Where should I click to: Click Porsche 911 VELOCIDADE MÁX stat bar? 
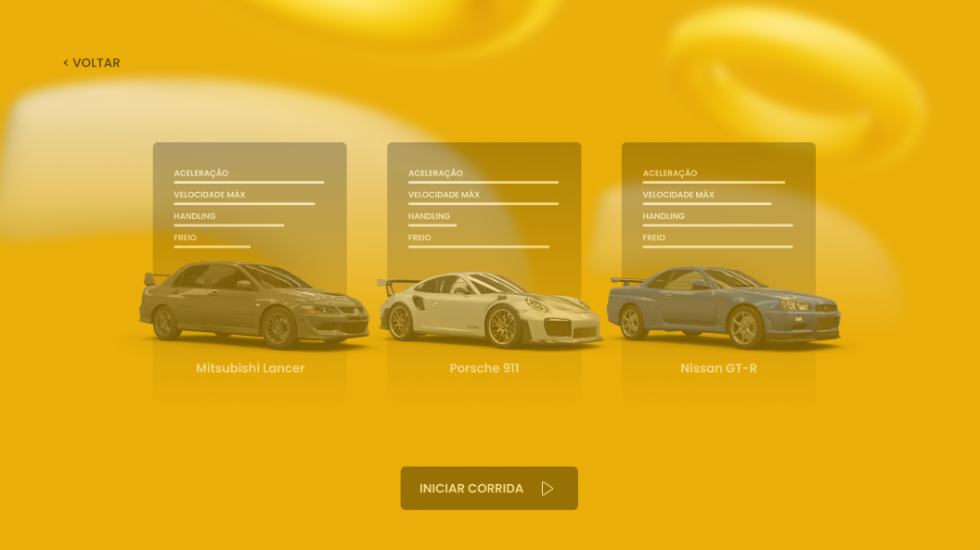[484, 203]
